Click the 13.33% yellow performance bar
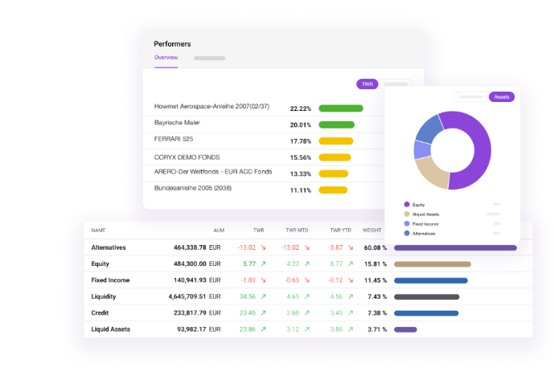Image resolution: width=554 pixels, height=392 pixels. click(333, 174)
